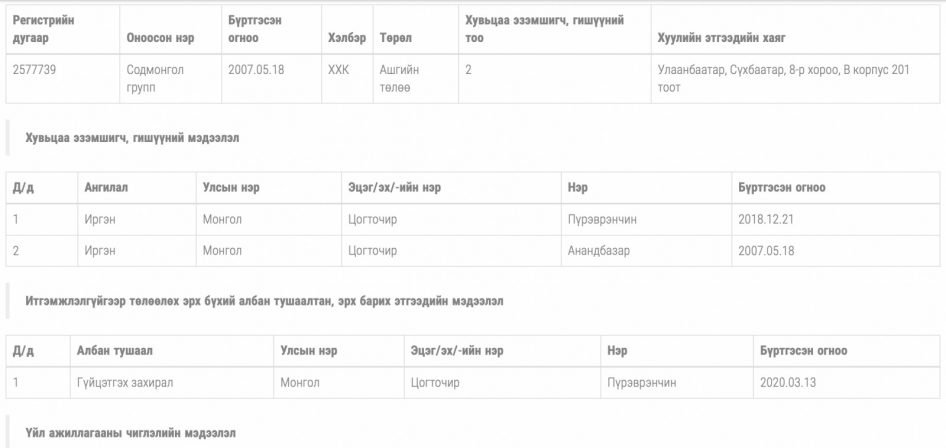This screenshot has height=448, width=946.
Task: Click the Албан тушаал column header
Action: point(115,351)
